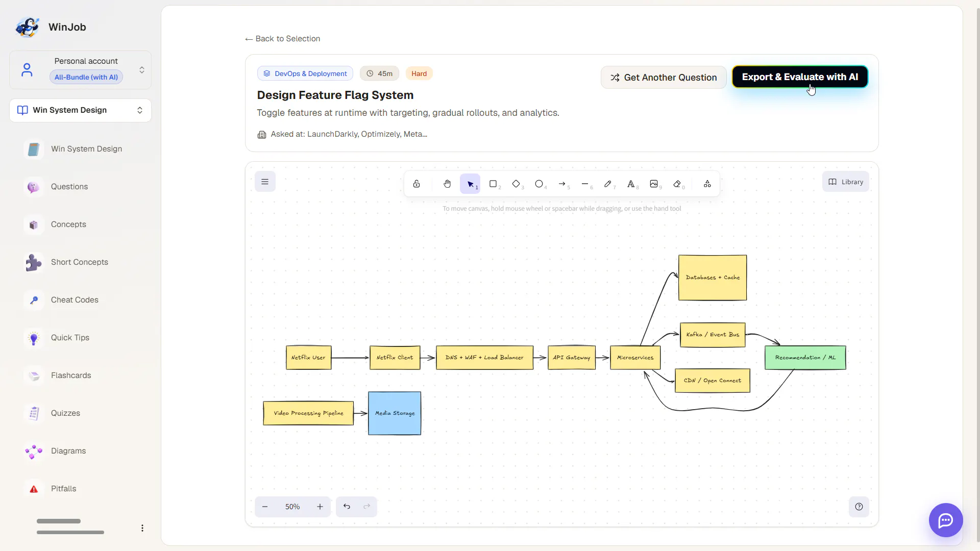
Task: Redo the canvas action
Action: (x=366, y=507)
